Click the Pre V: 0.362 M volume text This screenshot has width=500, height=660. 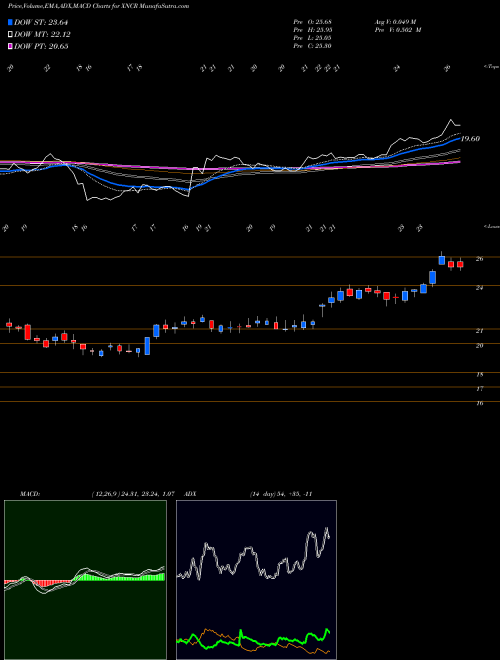tap(397, 30)
